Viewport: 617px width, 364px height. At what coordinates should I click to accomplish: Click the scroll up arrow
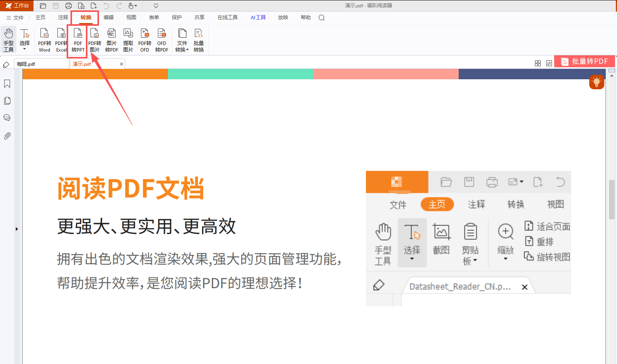(x=612, y=76)
